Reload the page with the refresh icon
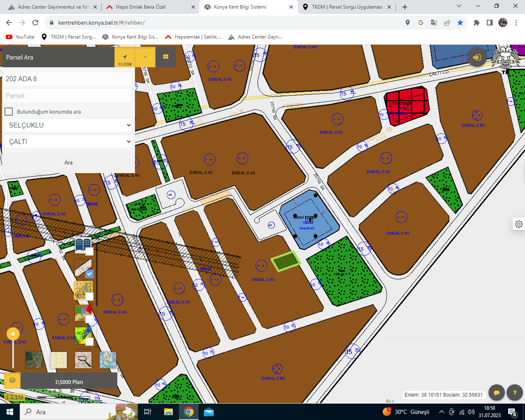 pos(35,23)
